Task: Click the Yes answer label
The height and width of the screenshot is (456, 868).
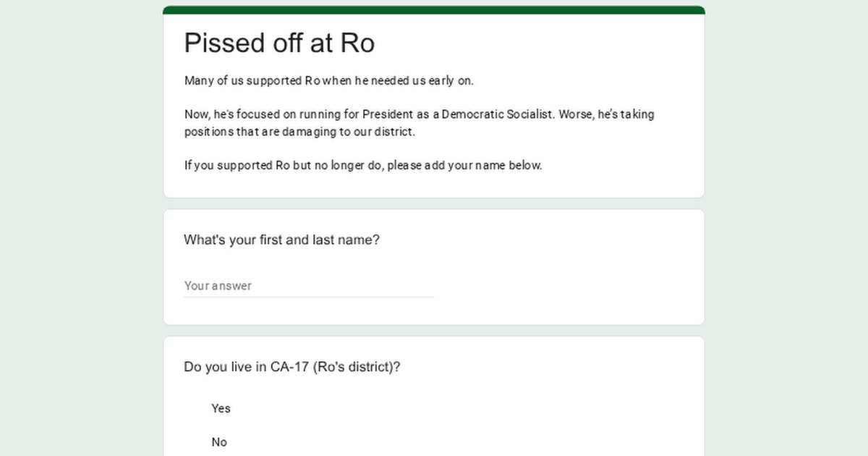Action: tap(221, 408)
